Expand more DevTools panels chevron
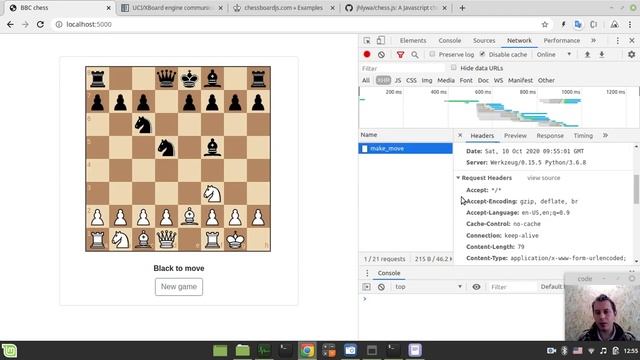 point(593,40)
